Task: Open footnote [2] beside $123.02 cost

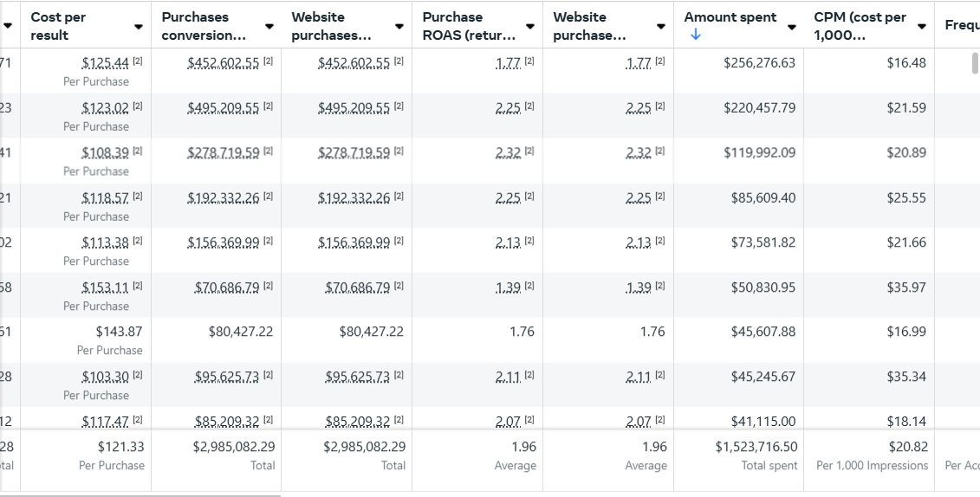Action: point(138,106)
